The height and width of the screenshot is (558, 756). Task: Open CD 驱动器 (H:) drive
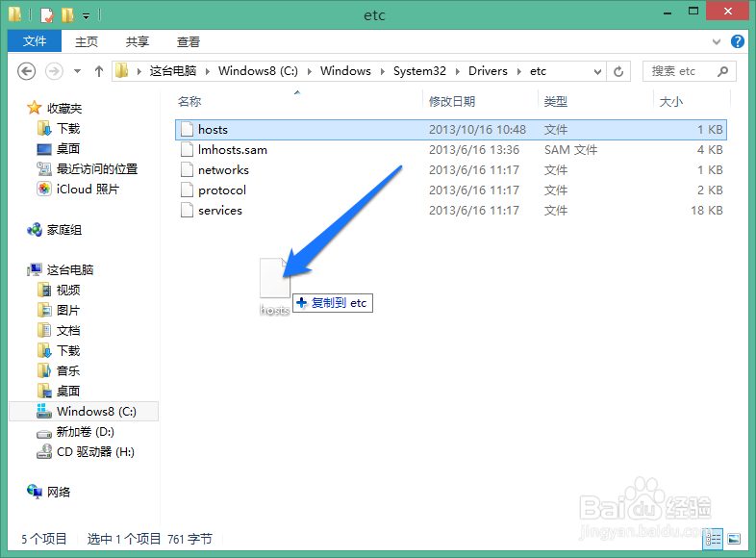95,452
